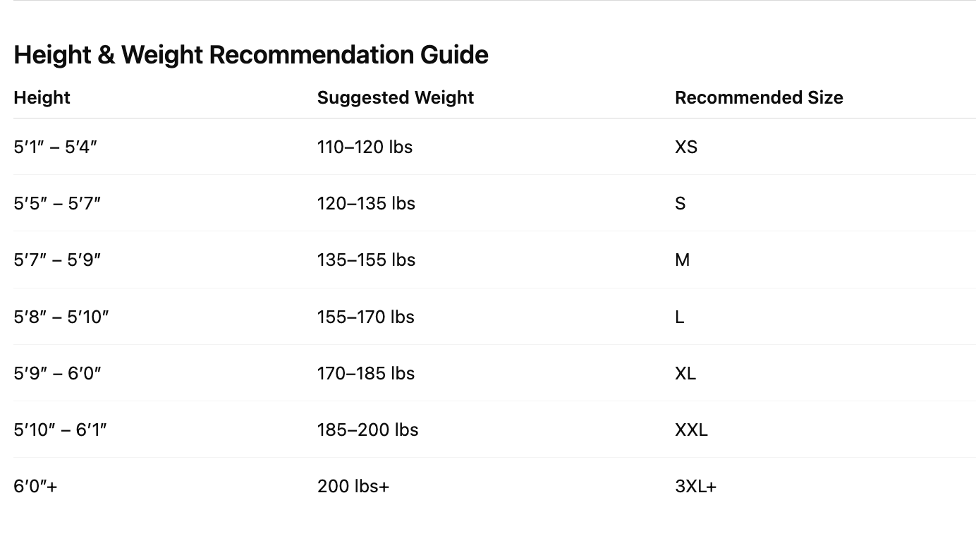This screenshot has height=560, width=976.
Task: Select the 120–135 lbs weight cell
Action: click(x=366, y=203)
